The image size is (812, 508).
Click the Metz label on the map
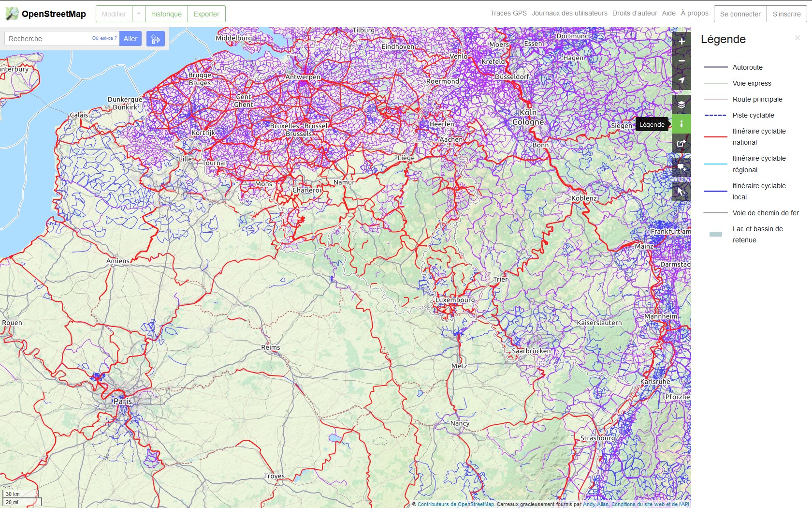[x=459, y=366]
